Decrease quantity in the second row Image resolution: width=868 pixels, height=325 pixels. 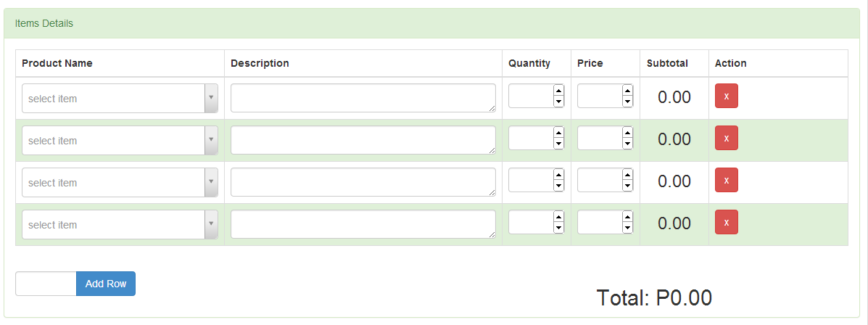[558, 144]
